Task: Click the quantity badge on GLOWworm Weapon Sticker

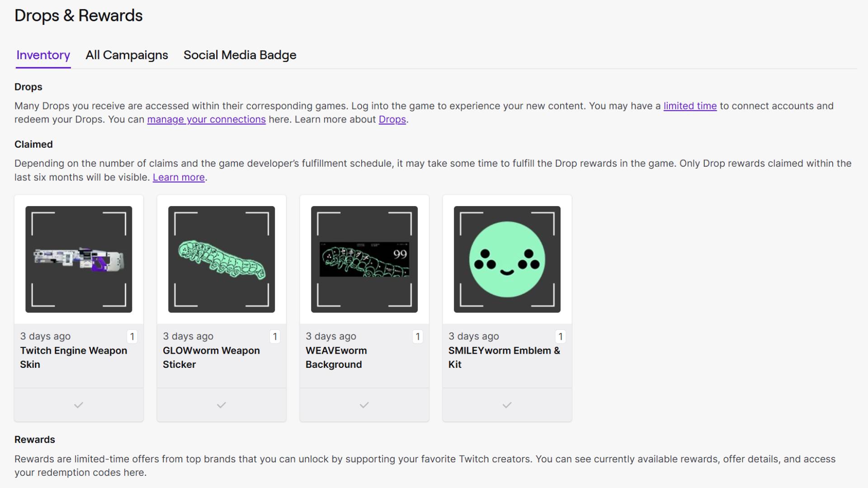Action: click(x=275, y=336)
